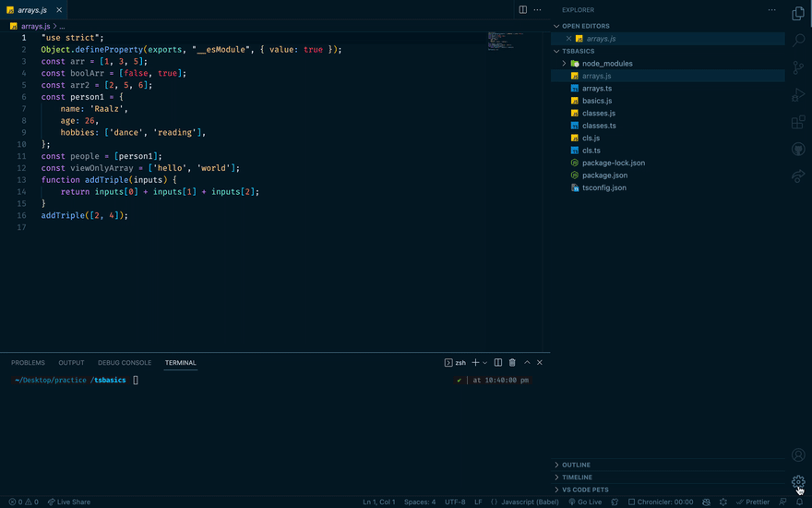
Task: Open the Search view in activity bar
Action: tap(798, 40)
